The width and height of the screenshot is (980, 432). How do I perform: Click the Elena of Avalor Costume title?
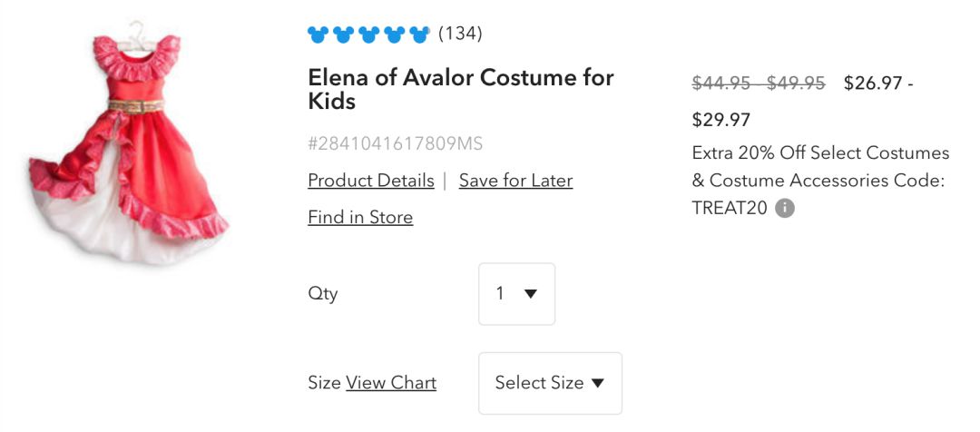[460, 89]
